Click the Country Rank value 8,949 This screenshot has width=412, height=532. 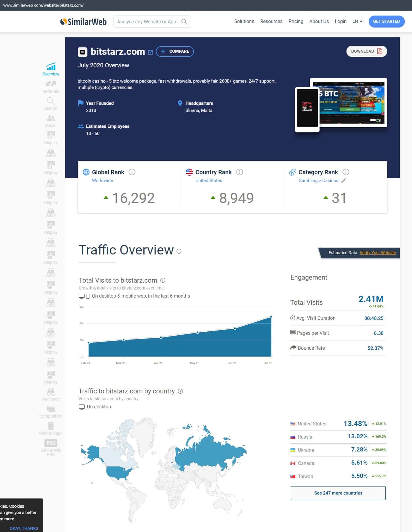tap(236, 198)
